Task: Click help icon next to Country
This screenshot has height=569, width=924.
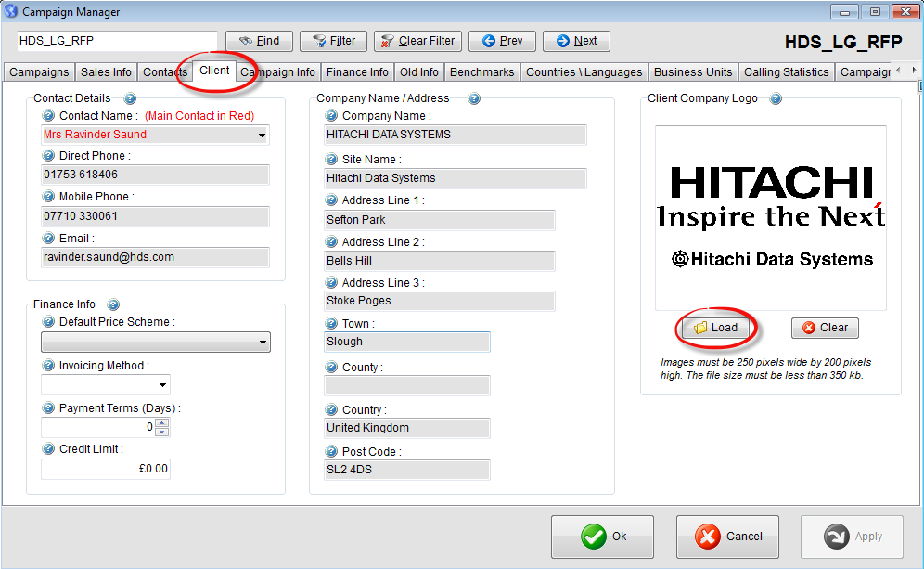Action: coord(332,409)
